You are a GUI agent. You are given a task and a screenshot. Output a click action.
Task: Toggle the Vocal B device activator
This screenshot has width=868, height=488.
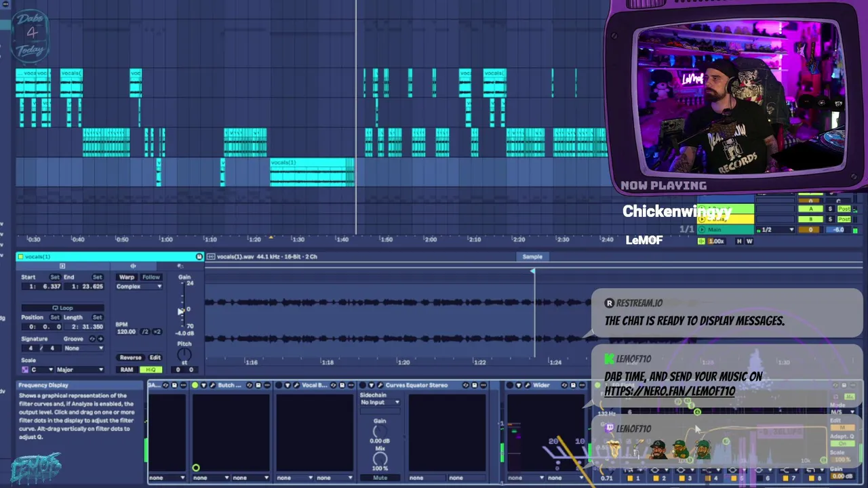pos(279,385)
